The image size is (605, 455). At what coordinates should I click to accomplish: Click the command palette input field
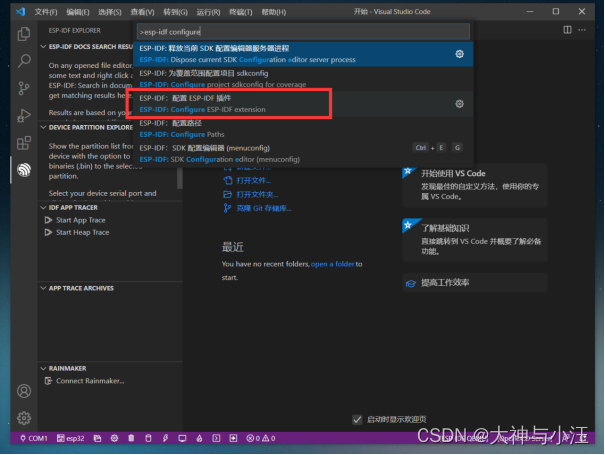(x=303, y=32)
